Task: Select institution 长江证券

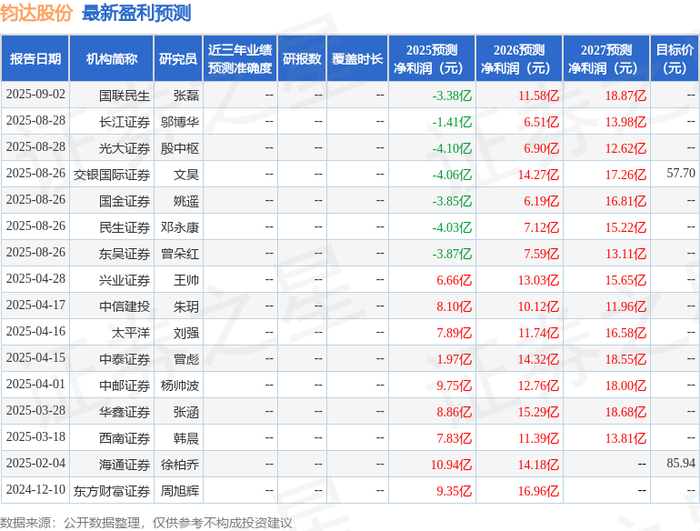Action: click(x=124, y=121)
